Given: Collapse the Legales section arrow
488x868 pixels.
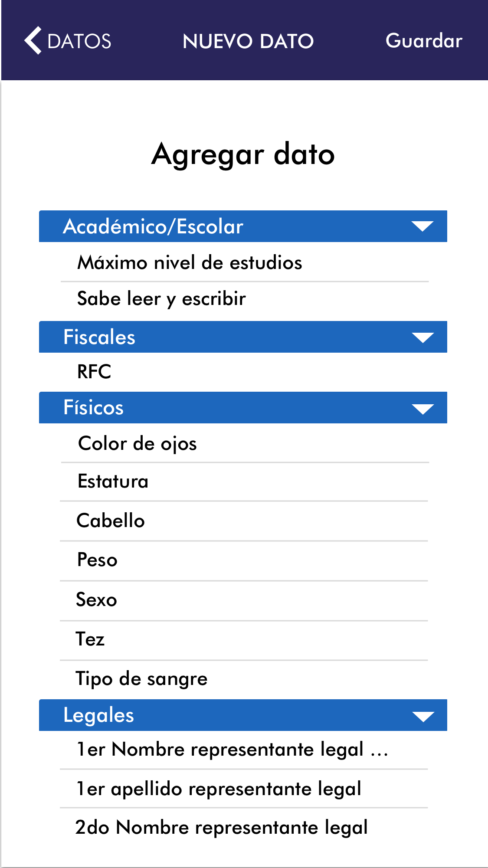Looking at the screenshot, I should (422, 716).
